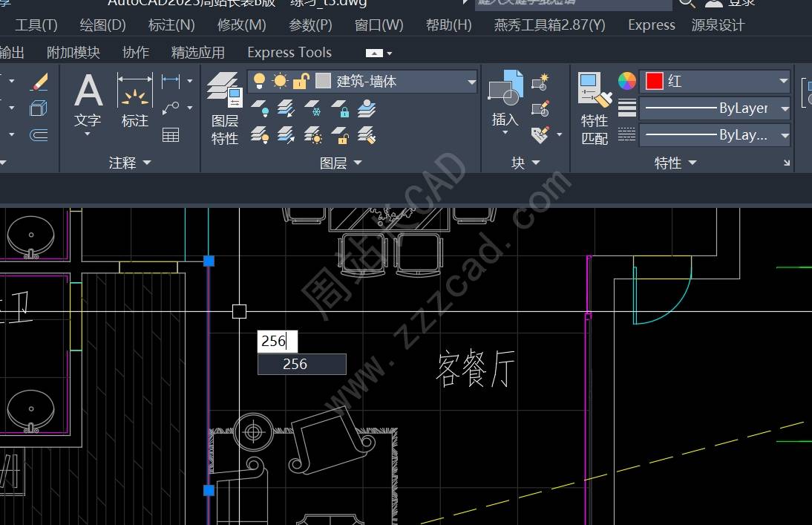Viewport: 812px width, 525px height.
Task: Click the Table icon in the annotation panel
Action: click(171, 134)
